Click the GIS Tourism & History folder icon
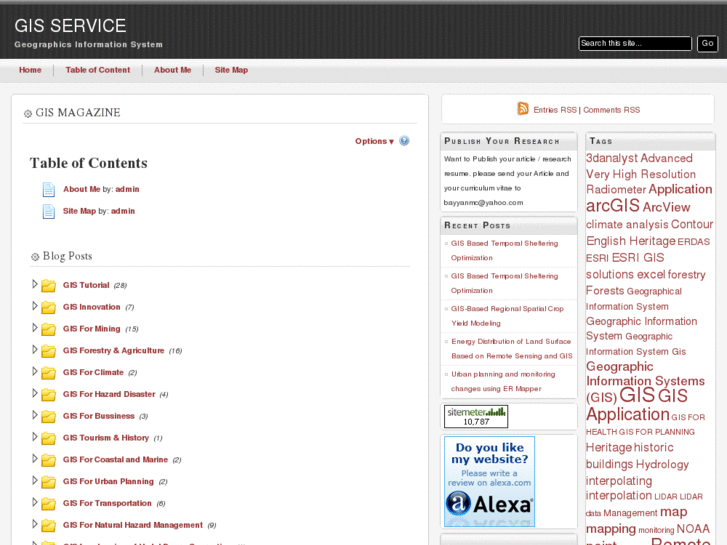 (x=48, y=438)
